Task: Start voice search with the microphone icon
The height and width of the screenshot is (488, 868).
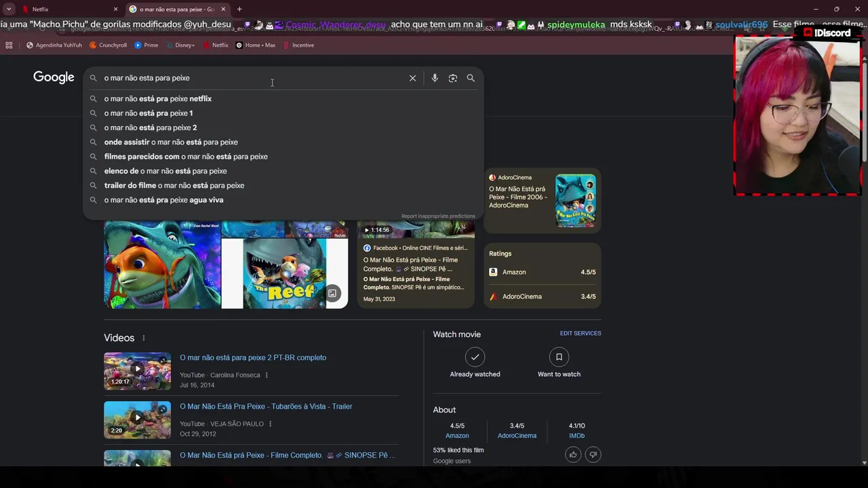Action: click(435, 78)
